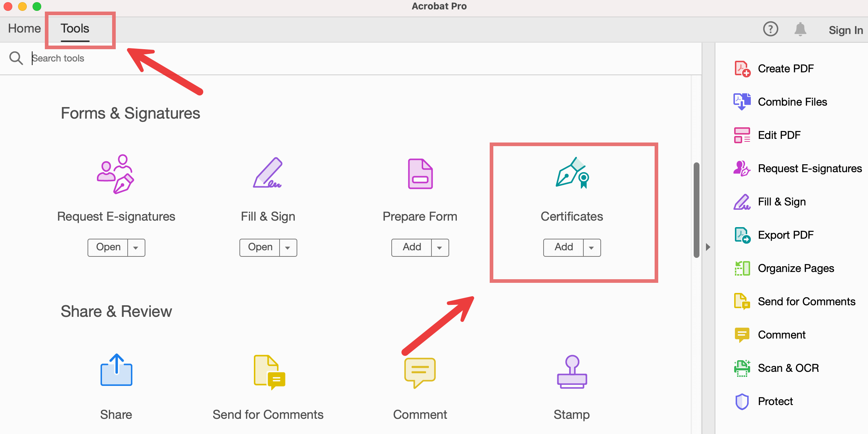Open the Fill & Sign Open dropdown
This screenshot has width=868, height=434.
pyautogui.click(x=288, y=247)
